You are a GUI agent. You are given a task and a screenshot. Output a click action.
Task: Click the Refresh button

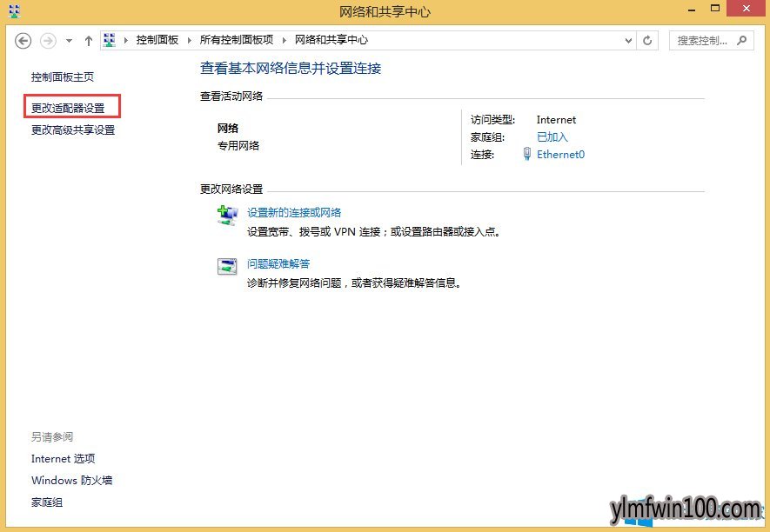647,41
